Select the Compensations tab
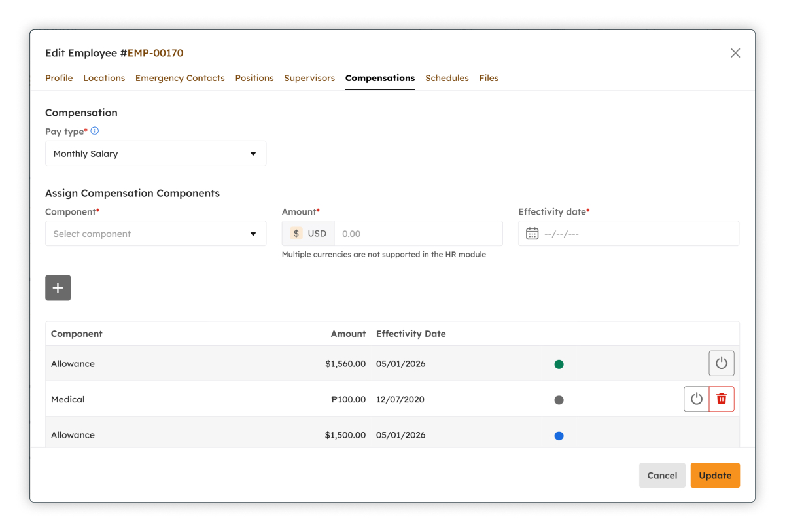 380,78
